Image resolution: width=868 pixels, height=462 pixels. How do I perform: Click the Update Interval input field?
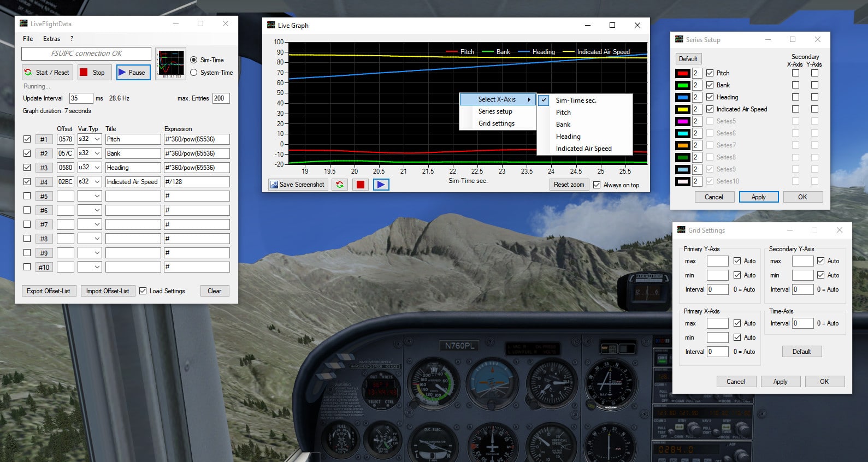click(80, 98)
